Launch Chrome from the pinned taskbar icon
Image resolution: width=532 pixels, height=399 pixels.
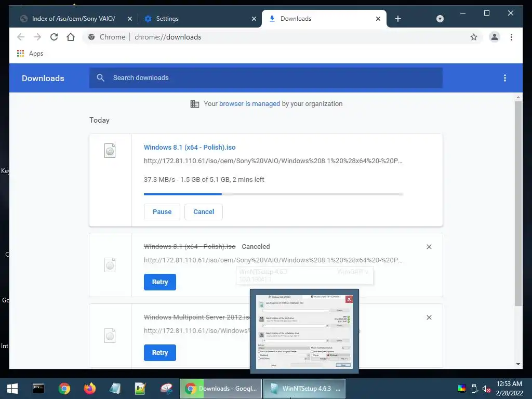[64, 389]
